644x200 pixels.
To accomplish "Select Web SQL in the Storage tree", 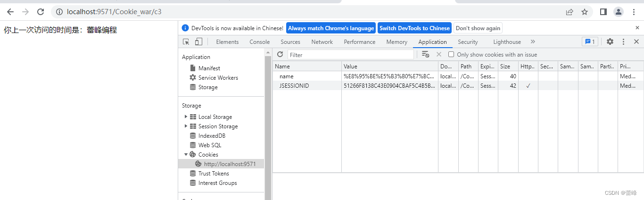I will (209, 145).
